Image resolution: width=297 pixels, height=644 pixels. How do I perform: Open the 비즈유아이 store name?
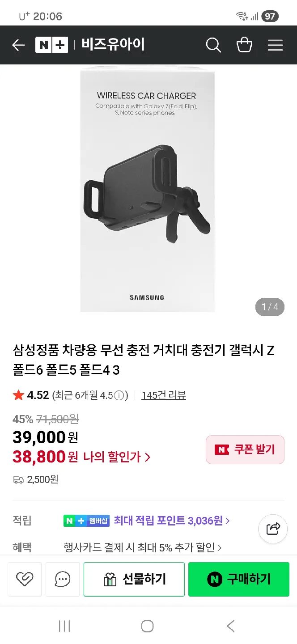pos(113,45)
